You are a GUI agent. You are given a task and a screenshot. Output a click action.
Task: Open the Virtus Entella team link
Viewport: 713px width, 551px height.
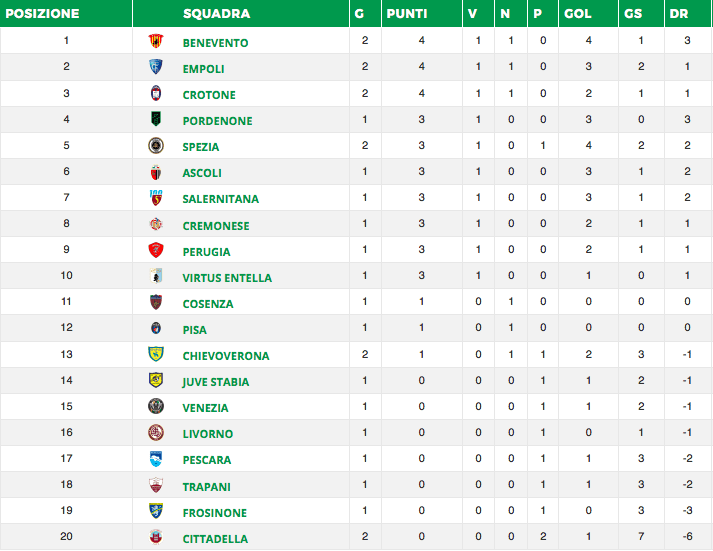click(x=227, y=278)
